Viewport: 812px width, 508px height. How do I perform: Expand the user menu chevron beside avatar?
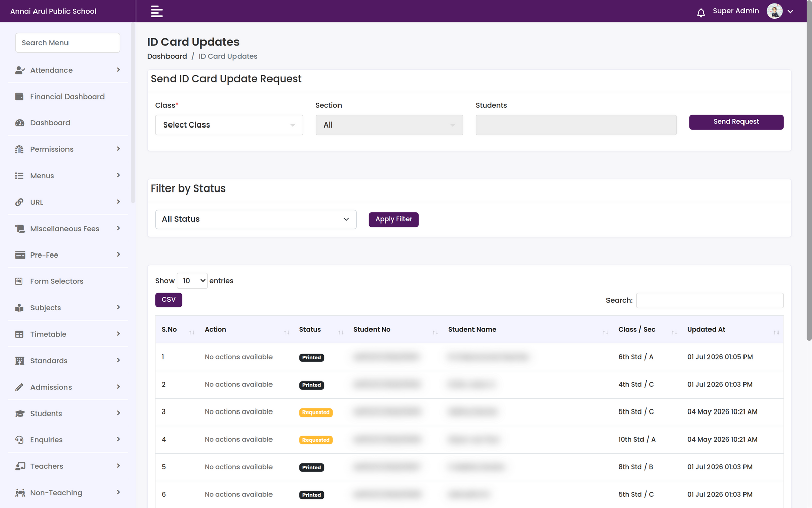pyautogui.click(x=790, y=11)
